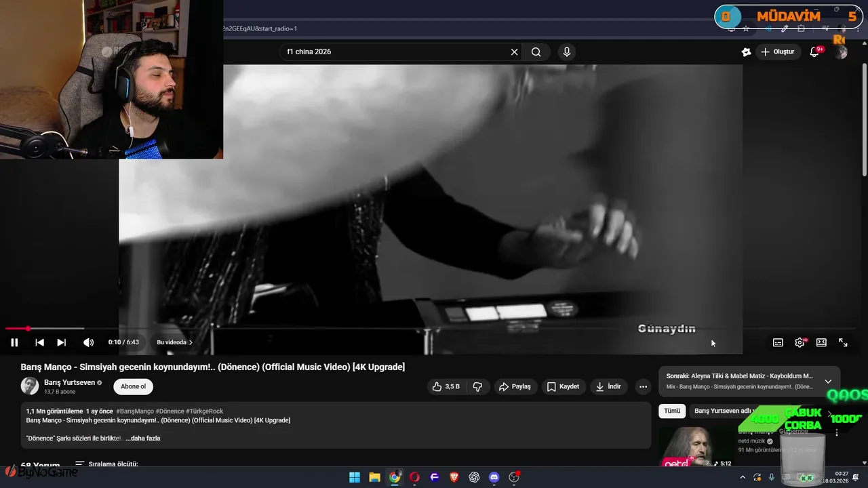This screenshot has width=868, height=488.
Task: Open the netd müzik recommended video thumbnail
Action: (x=696, y=446)
